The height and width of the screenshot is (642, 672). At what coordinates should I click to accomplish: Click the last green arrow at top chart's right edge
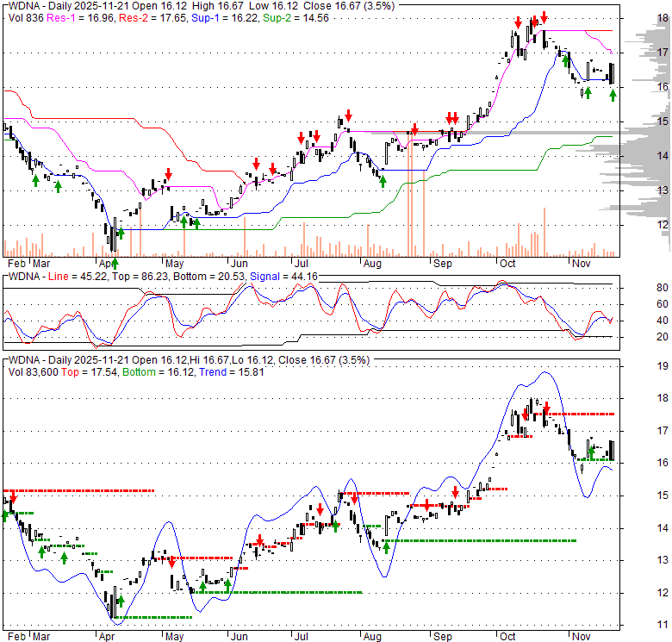coord(613,93)
